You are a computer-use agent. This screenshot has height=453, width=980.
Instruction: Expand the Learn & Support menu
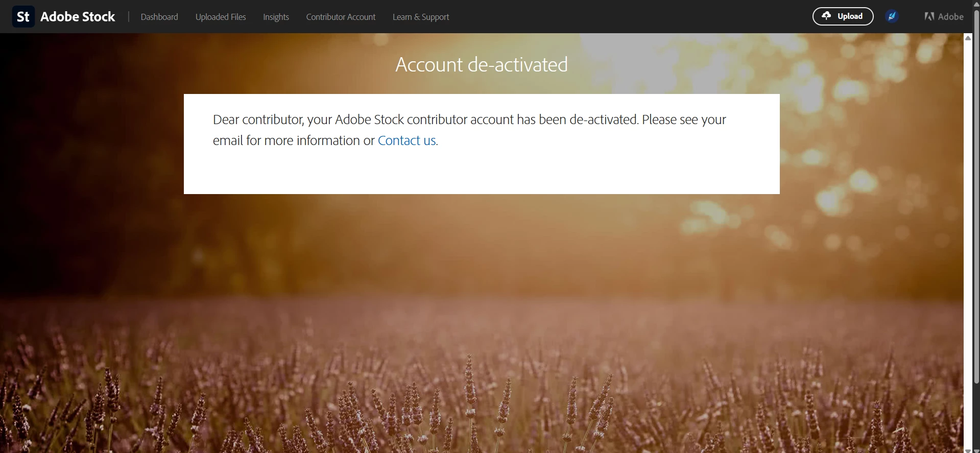(x=421, y=17)
